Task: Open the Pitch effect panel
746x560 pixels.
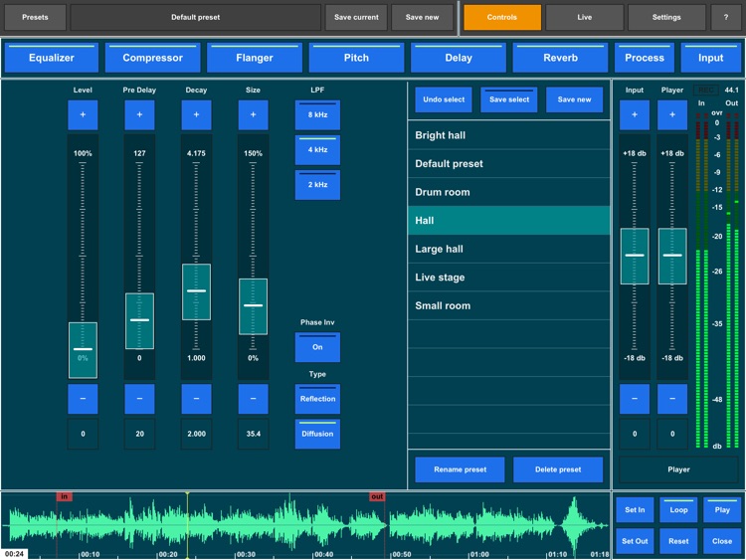Action: tap(356, 58)
